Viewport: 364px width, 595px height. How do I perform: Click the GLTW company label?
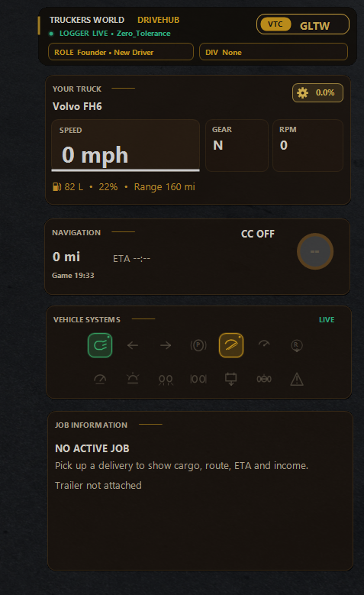314,26
